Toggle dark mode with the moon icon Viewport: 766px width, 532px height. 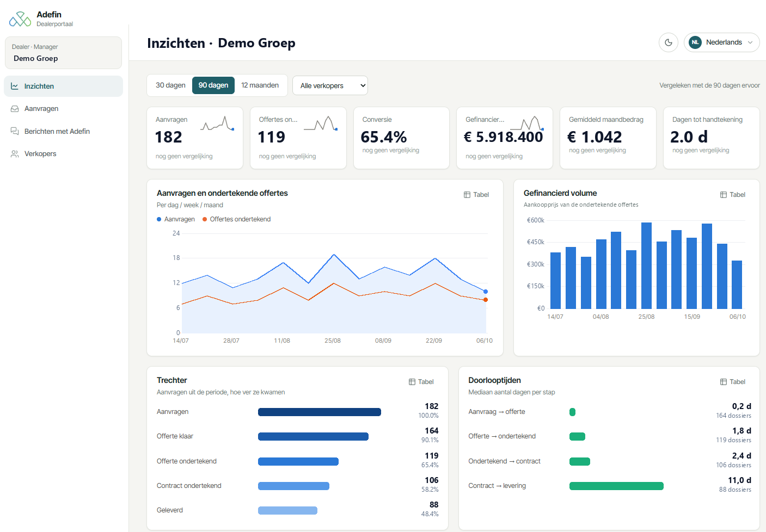[x=669, y=42]
